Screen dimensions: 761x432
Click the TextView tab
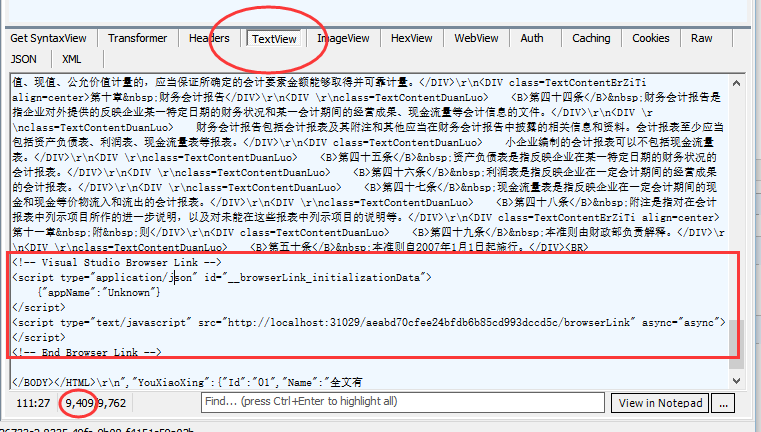[x=274, y=39]
